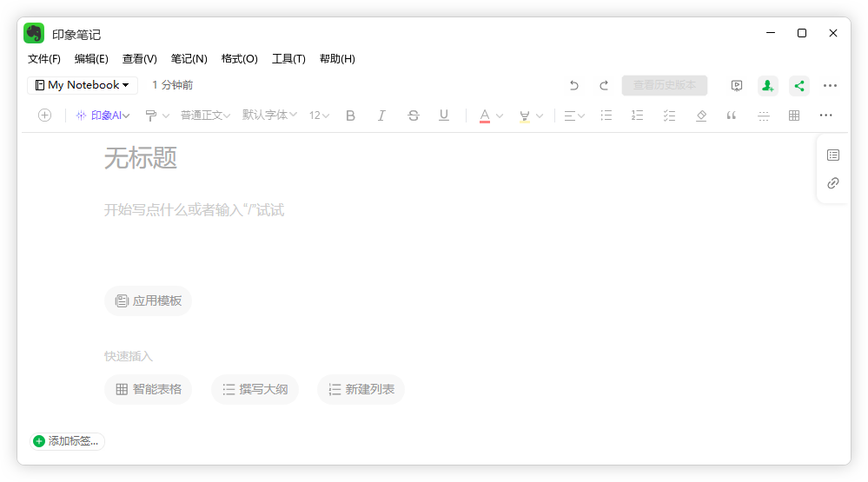Open the 帮助(H) menu
Image resolution: width=868 pixels, height=482 pixels.
337,59
